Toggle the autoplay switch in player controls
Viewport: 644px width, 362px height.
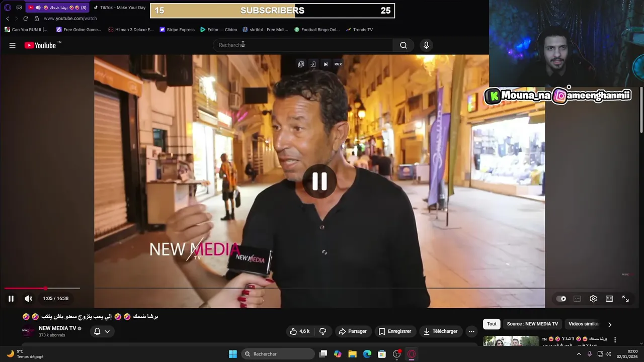point(561,299)
